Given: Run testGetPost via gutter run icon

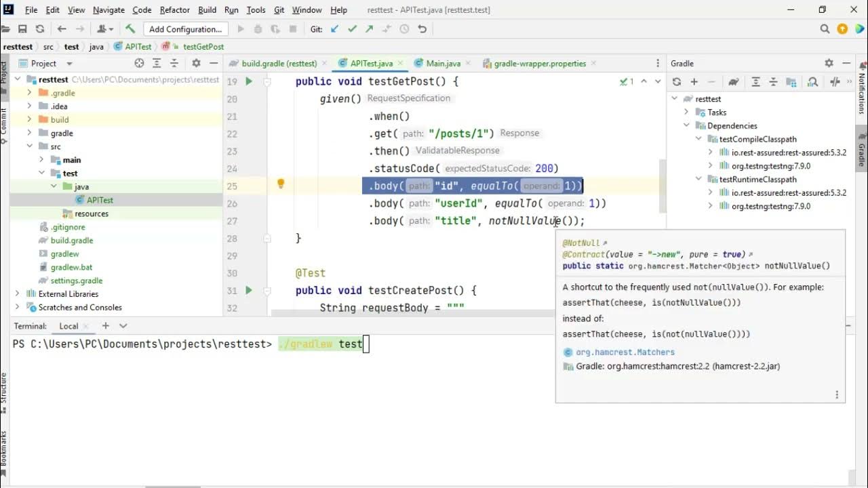Looking at the screenshot, I should (x=249, y=81).
